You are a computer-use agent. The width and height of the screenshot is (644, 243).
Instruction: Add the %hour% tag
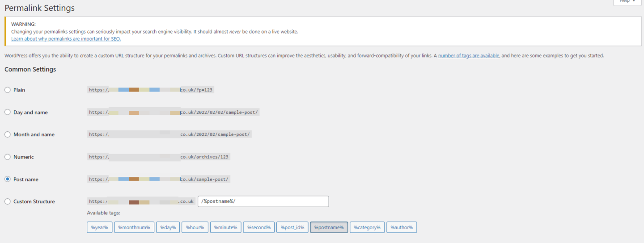click(x=195, y=227)
